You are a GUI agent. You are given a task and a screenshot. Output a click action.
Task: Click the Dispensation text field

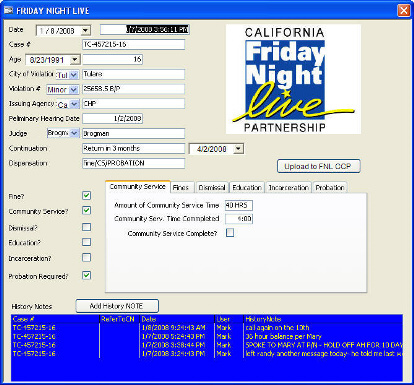[133, 163]
